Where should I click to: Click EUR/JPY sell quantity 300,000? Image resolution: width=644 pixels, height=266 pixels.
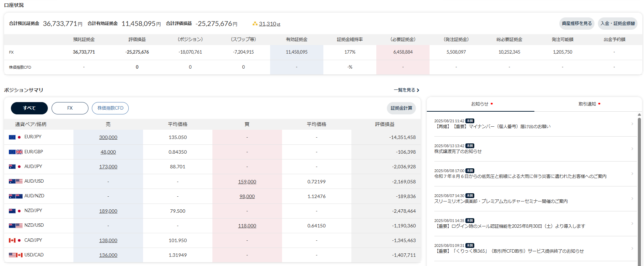click(x=108, y=137)
